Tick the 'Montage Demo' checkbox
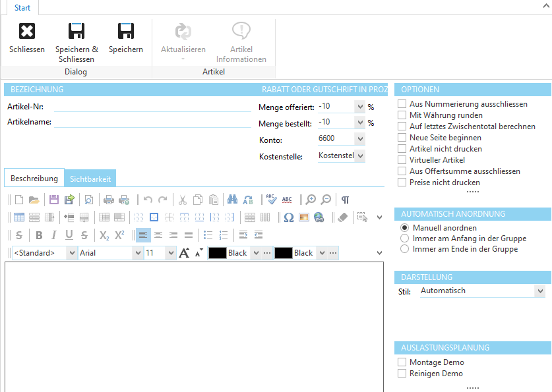Image resolution: width=552 pixels, height=392 pixels. coord(402,362)
